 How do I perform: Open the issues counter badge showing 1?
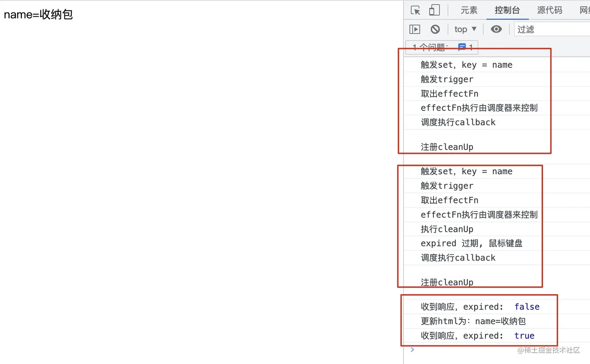(x=441, y=47)
